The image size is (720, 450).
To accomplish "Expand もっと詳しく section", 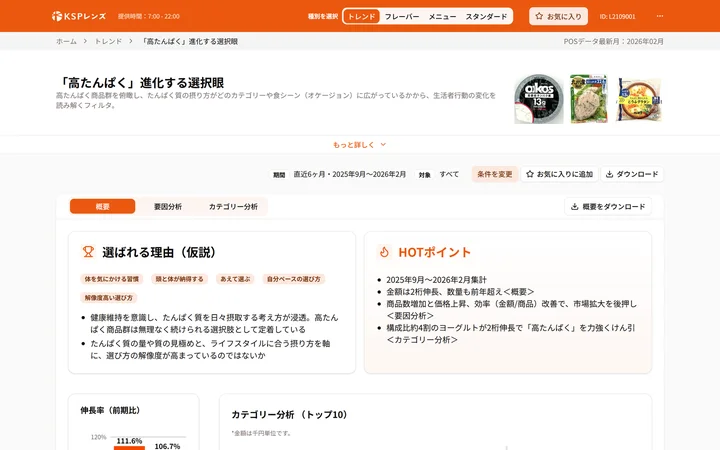I will coord(360,145).
